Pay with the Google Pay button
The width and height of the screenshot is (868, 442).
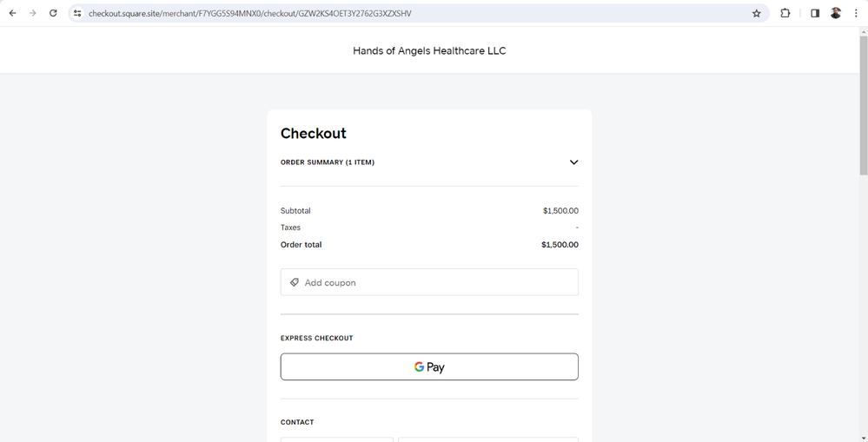(429, 366)
